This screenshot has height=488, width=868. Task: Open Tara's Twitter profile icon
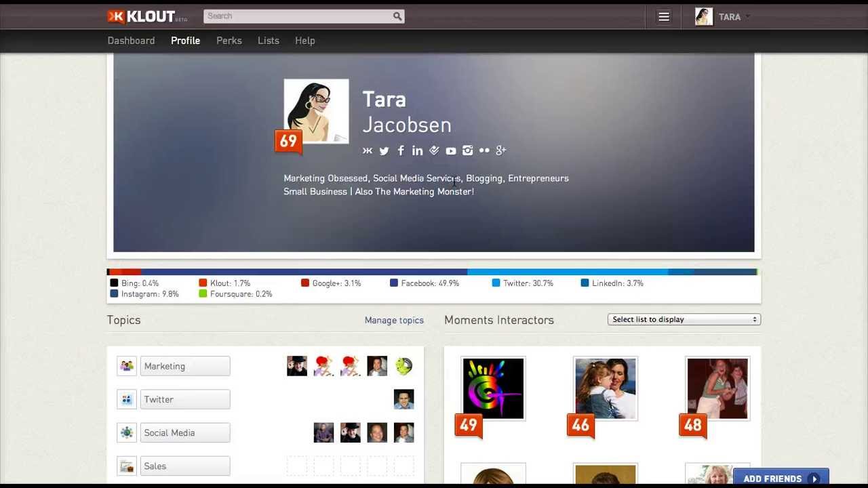point(384,150)
